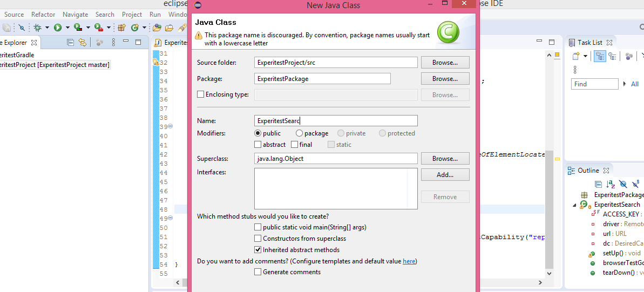Collapse code fold at line 39
Image resolution: width=644 pixels, height=292 pixels.
click(x=171, y=126)
